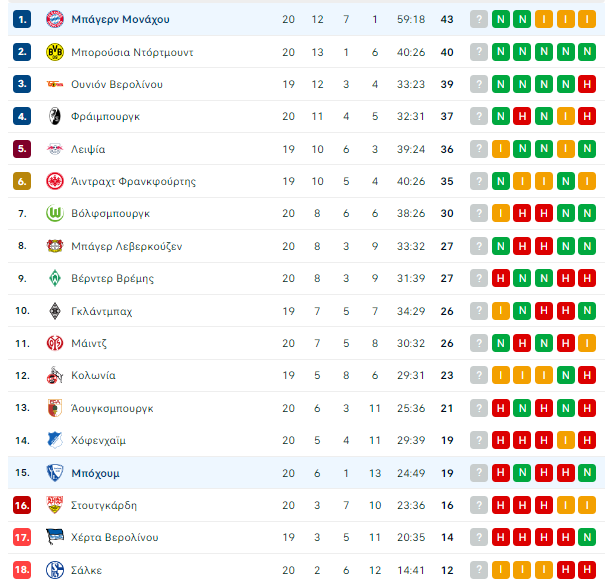Open the Wolfsburg green W logo
Screen dimensions: 607x588
pyautogui.click(x=55, y=213)
